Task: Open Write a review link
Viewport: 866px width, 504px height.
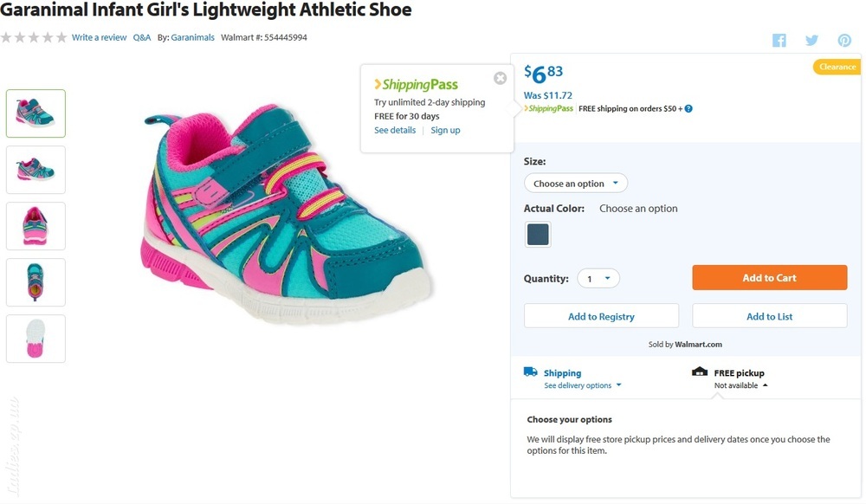Action: pyautogui.click(x=99, y=37)
